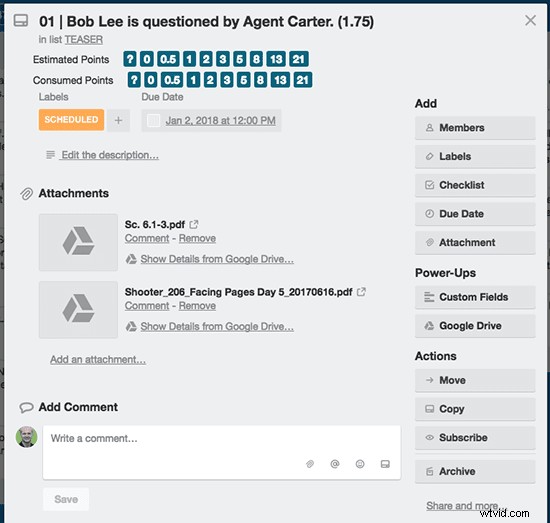The height and width of the screenshot is (523, 550).
Task: Click the plus button to add label
Action: point(118,120)
